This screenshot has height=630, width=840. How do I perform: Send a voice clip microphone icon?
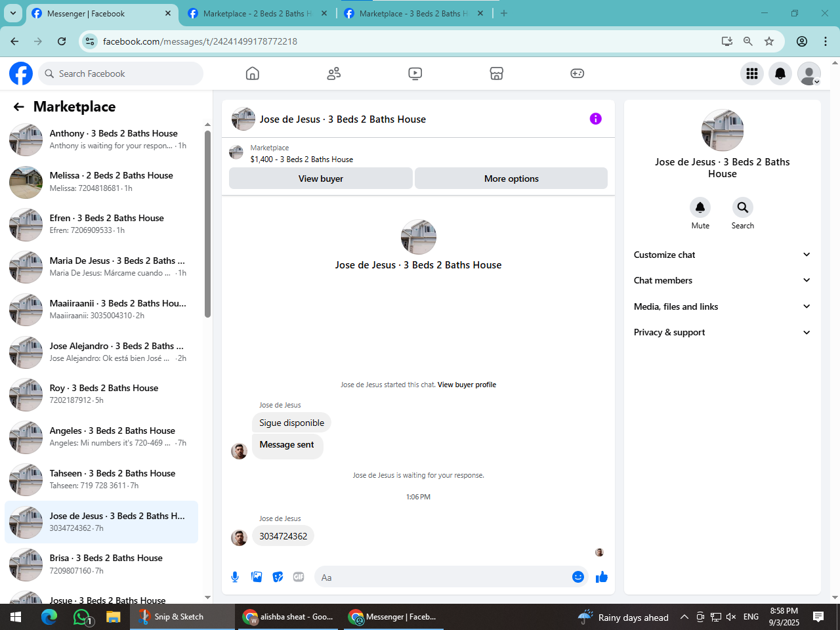click(x=235, y=577)
